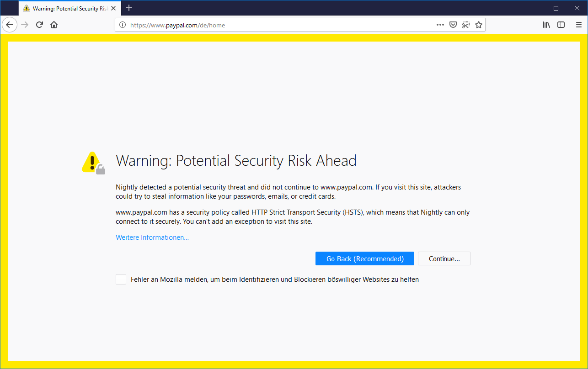588x369 pixels.
Task: Save page to Pocket
Action: coord(453,25)
